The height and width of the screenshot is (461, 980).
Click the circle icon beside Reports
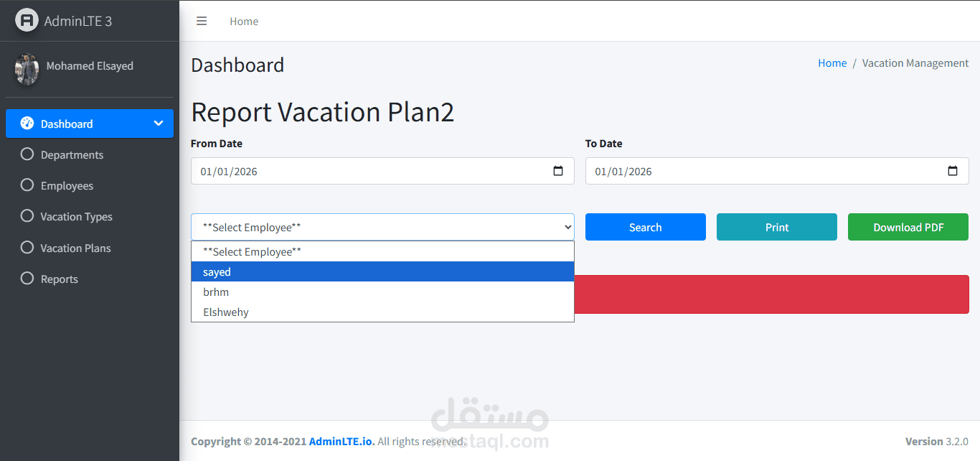click(27, 279)
